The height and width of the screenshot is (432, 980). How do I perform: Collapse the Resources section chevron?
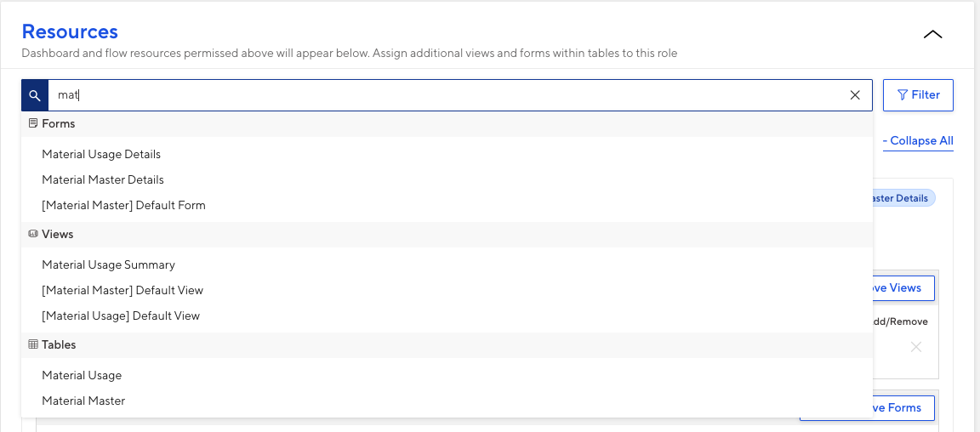[x=932, y=34]
